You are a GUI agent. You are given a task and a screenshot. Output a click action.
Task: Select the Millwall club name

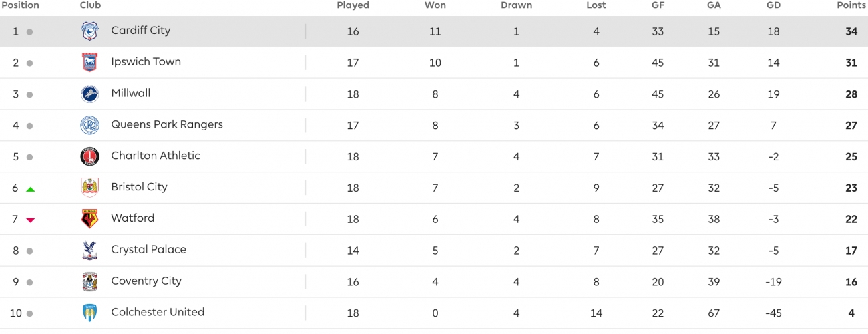tap(131, 93)
